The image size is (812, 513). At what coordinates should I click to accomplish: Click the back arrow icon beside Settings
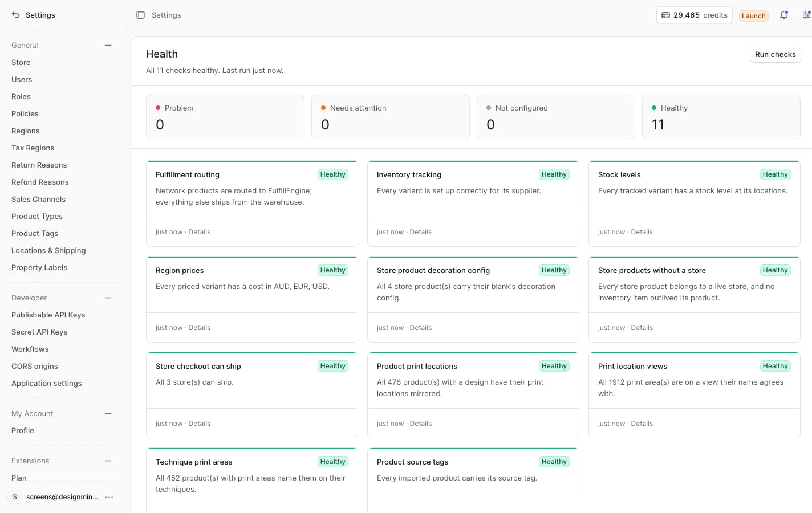(16, 15)
